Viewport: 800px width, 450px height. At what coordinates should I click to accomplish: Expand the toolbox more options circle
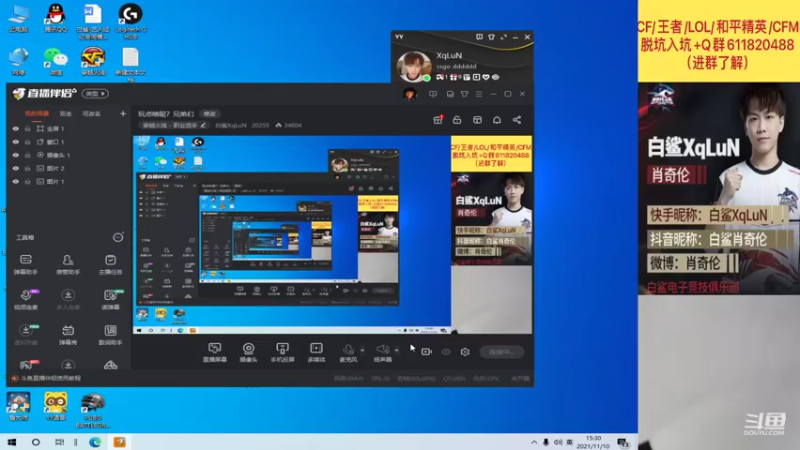(x=118, y=237)
